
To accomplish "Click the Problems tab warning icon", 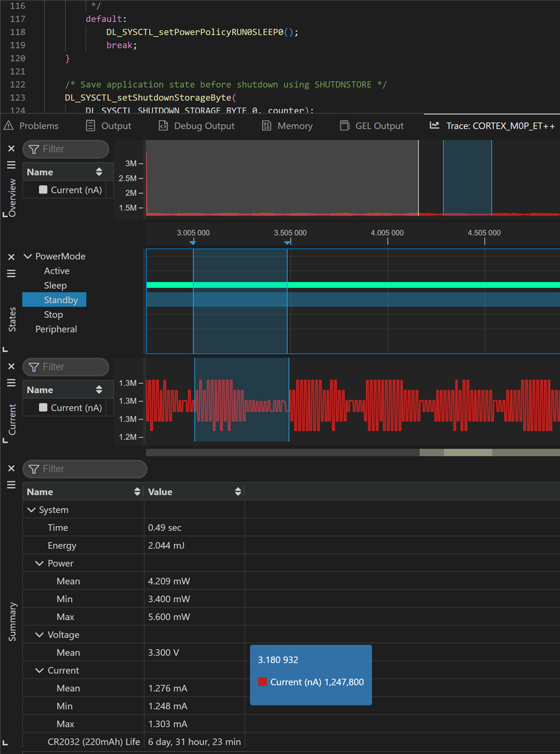I will [x=8, y=126].
